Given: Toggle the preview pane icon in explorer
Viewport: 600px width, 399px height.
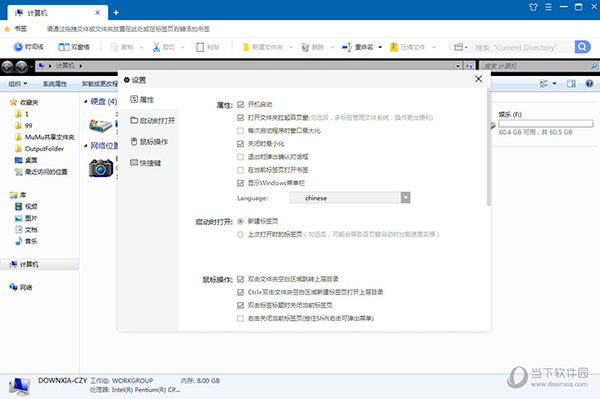Looking at the screenshot, I should click(571, 83).
